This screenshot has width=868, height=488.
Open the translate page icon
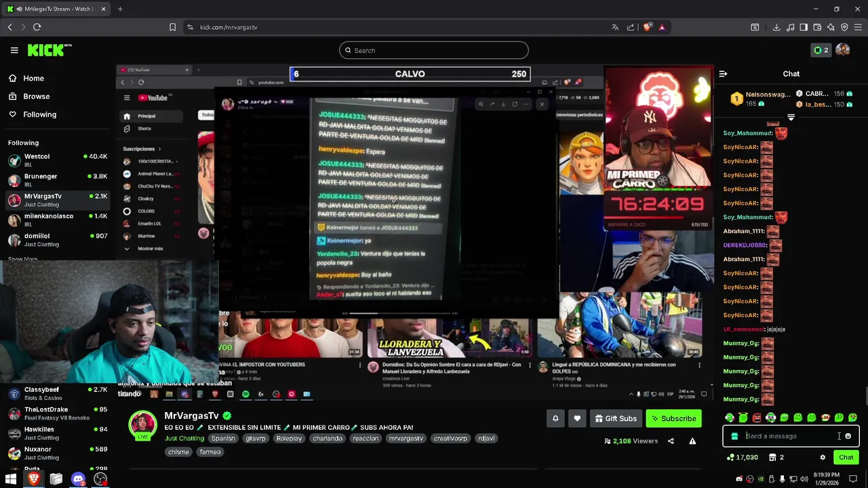tap(615, 27)
